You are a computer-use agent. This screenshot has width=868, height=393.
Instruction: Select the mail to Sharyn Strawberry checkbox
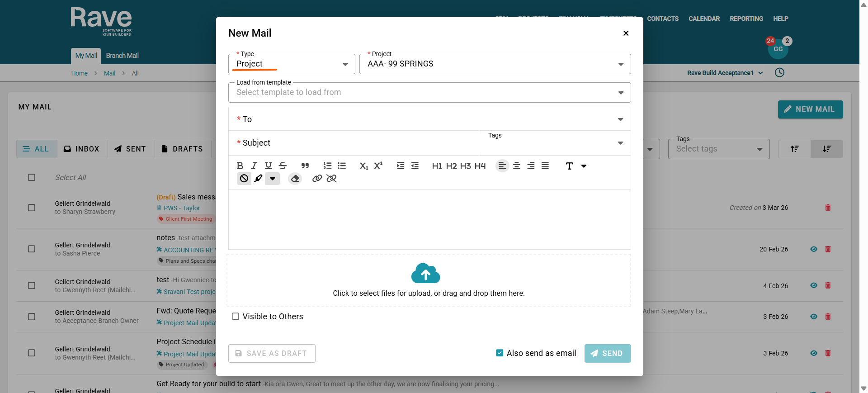(32, 208)
